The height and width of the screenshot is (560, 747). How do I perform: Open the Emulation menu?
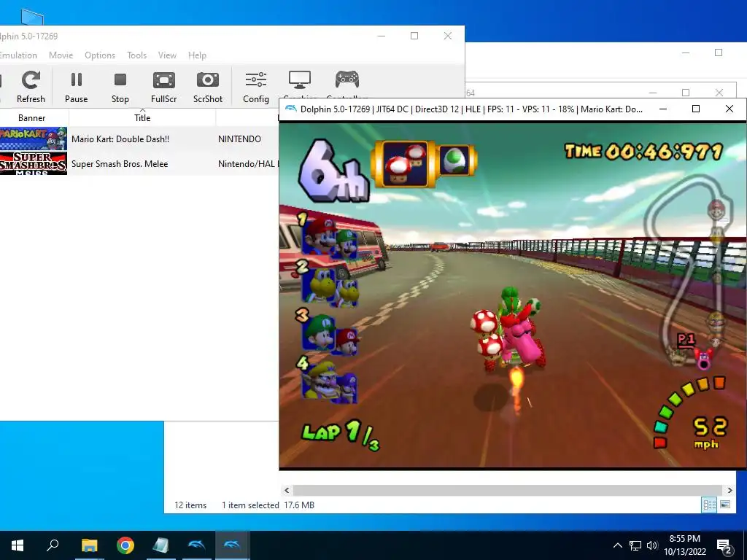coord(18,55)
